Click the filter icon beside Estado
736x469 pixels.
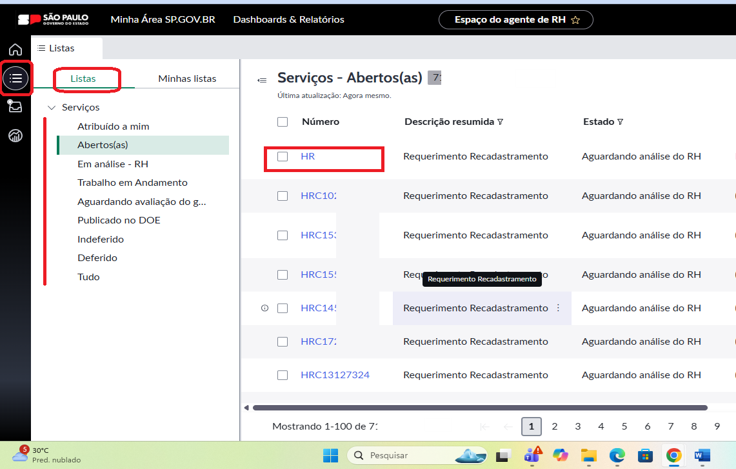point(620,122)
